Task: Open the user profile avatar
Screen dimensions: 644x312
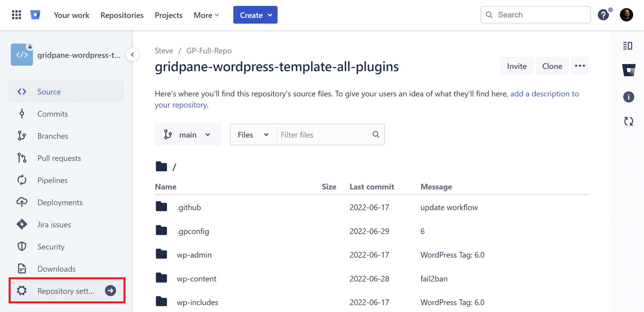Action: coord(626,15)
